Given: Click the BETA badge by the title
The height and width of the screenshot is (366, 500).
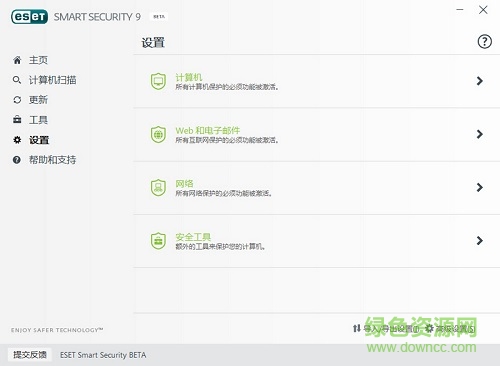Looking at the screenshot, I should coord(159,16).
